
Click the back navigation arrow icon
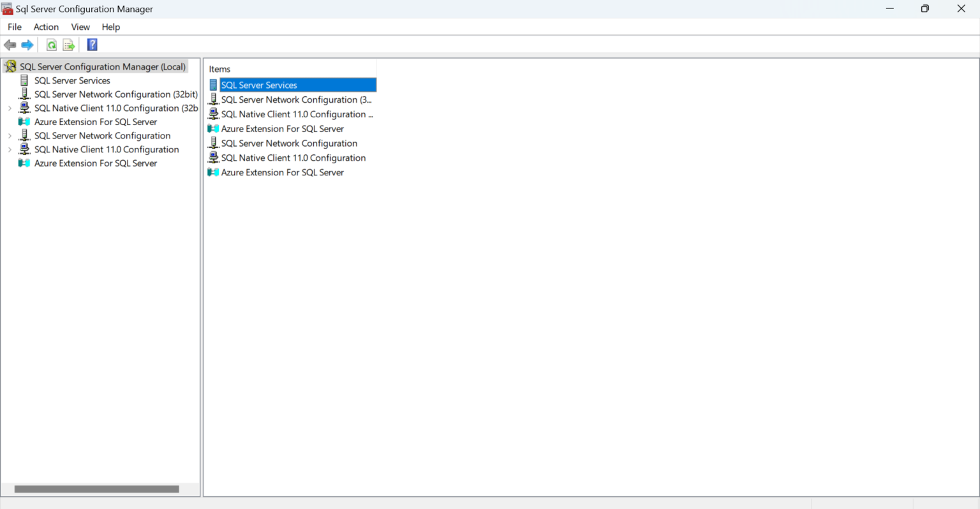click(x=9, y=45)
